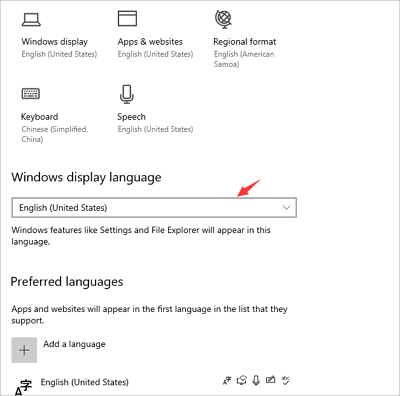Click the dropdown chevron arrow

click(x=286, y=208)
